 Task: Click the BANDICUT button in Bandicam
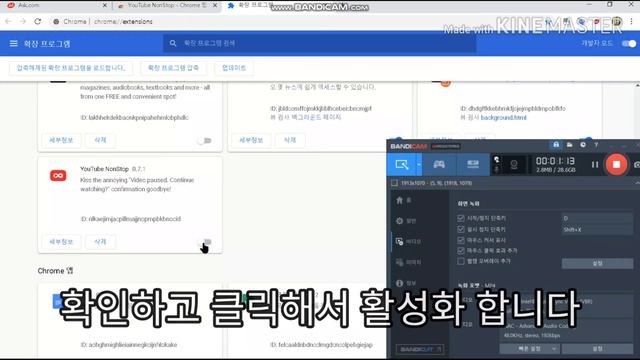pos(420,349)
